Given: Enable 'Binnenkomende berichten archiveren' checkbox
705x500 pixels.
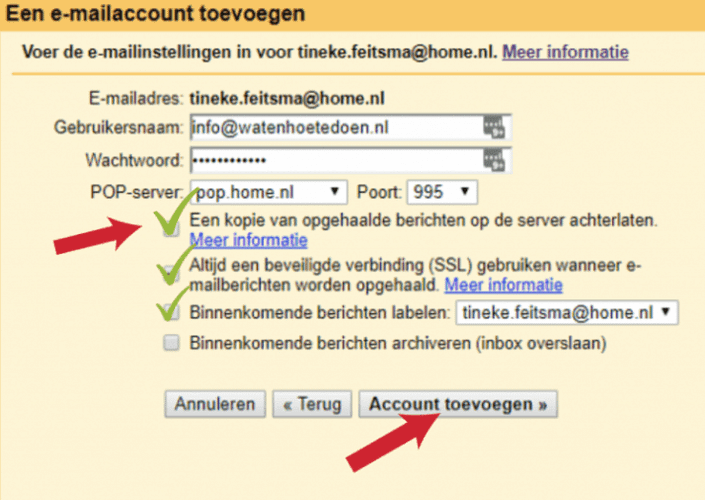Looking at the screenshot, I should [x=171, y=343].
